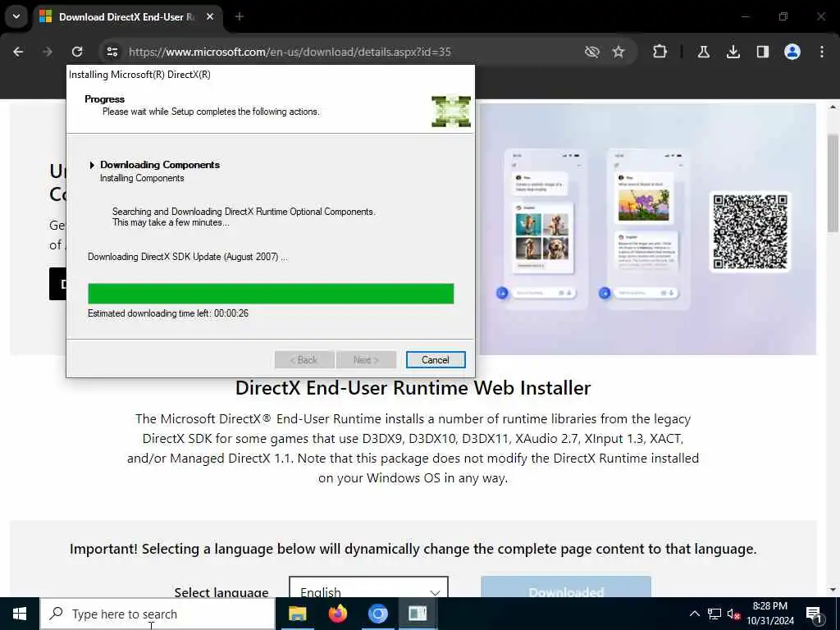Image resolution: width=840 pixels, height=630 pixels.
Task: Switch to the DirectX setup taskbar icon
Action: (418, 614)
